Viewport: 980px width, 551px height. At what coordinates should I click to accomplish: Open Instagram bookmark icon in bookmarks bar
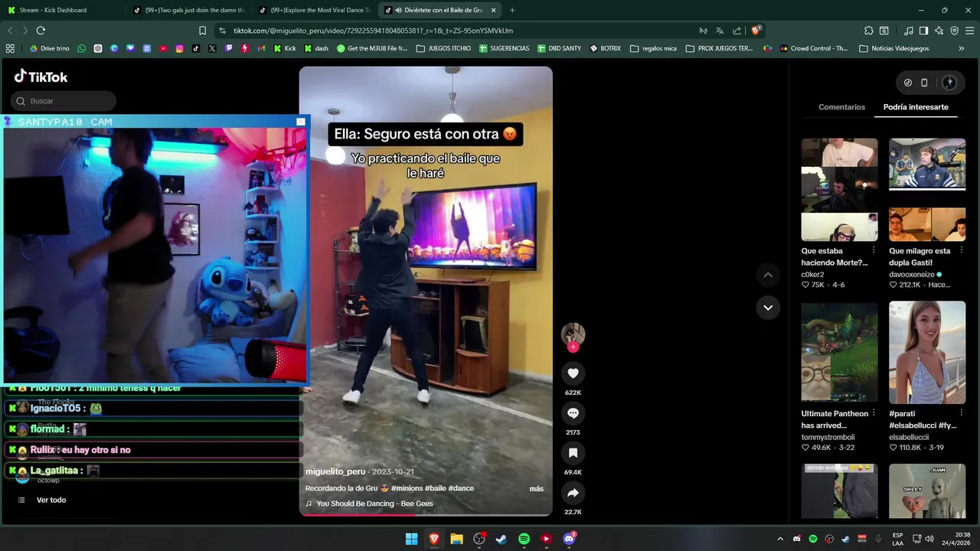[x=180, y=48]
